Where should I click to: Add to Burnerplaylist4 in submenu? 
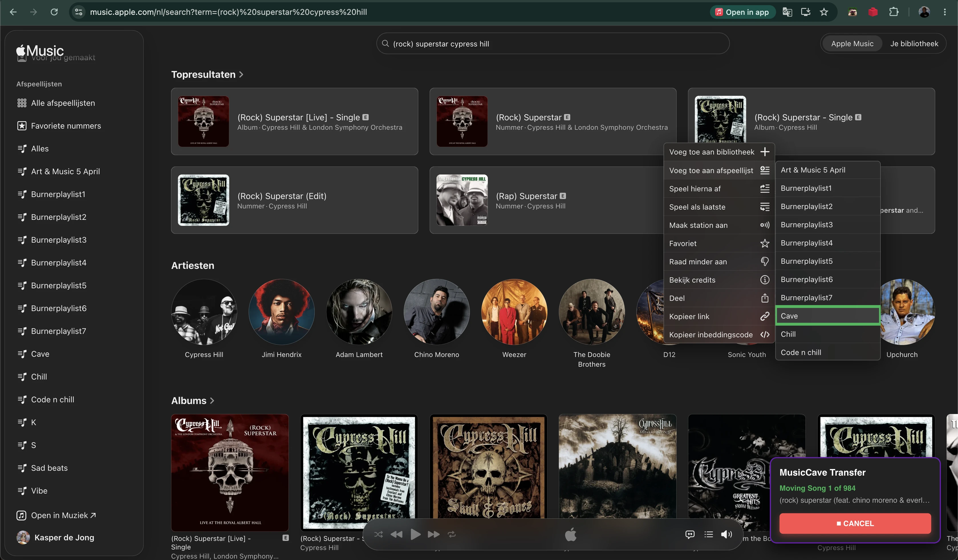click(x=828, y=243)
